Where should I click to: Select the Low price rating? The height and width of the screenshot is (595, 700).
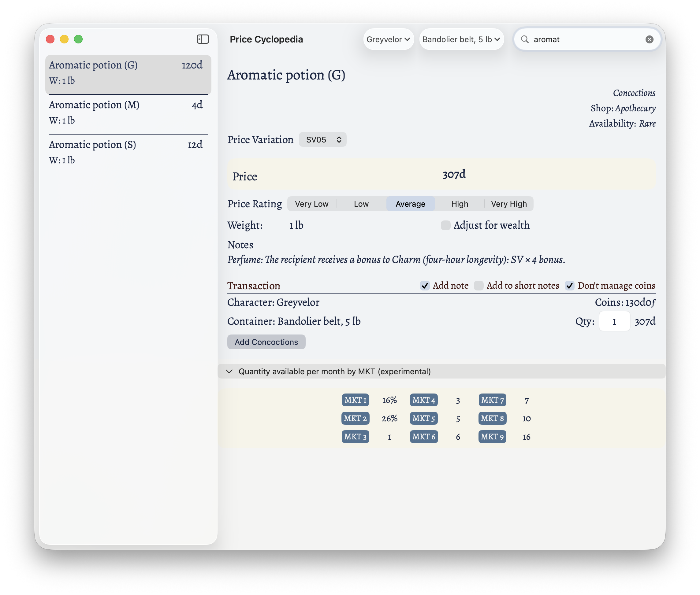[361, 204]
